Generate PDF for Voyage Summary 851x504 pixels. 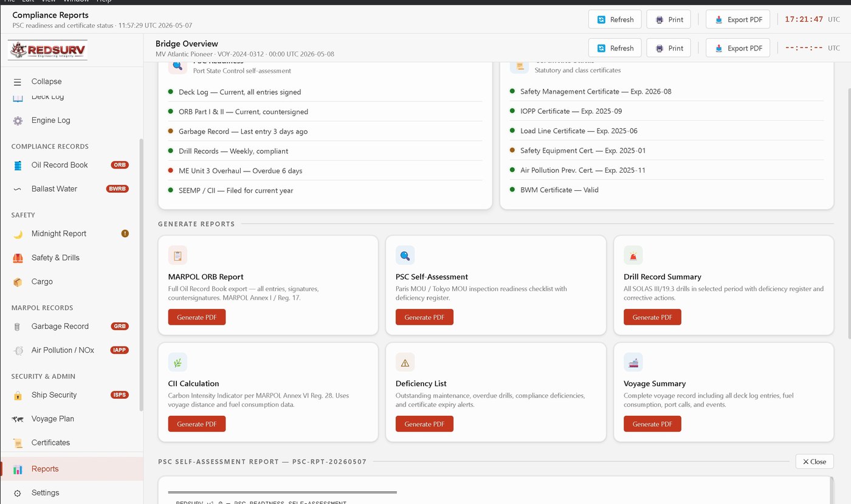652,424
